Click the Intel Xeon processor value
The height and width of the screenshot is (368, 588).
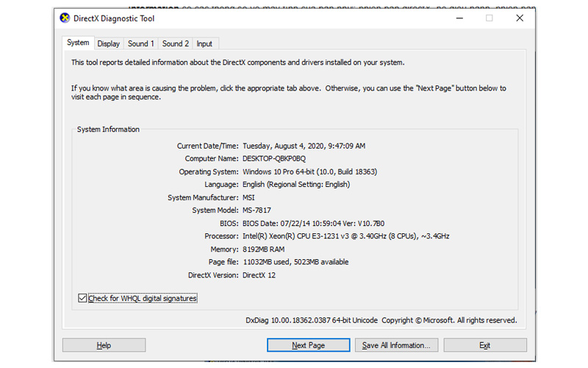(345, 236)
